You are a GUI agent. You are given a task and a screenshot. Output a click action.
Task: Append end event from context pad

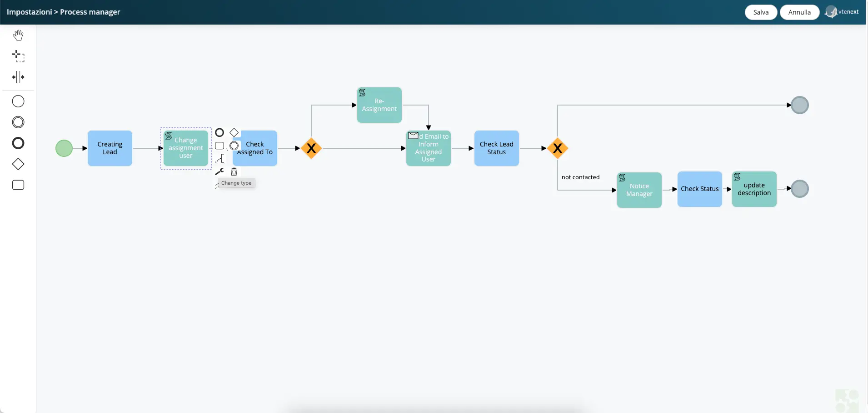[x=219, y=132]
